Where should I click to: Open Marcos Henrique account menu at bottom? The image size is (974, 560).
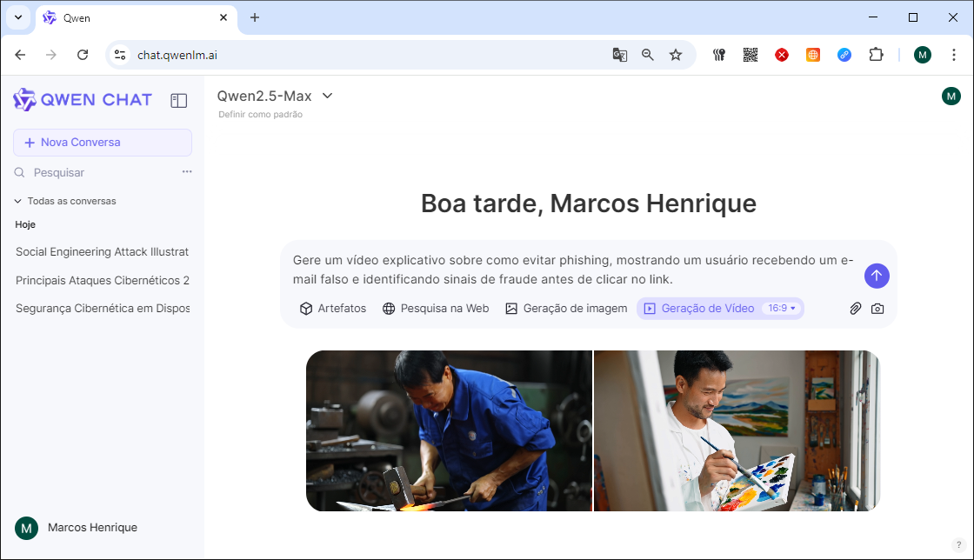click(x=77, y=528)
